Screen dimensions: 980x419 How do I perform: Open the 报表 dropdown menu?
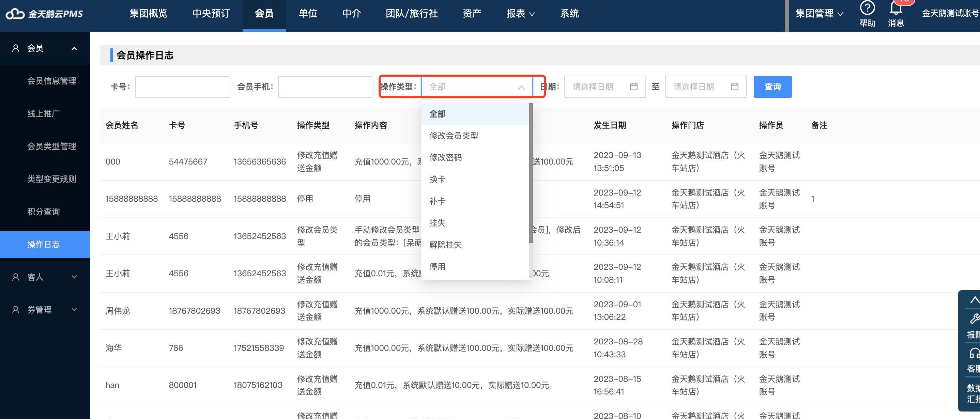pyautogui.click(x=520, y=14)
